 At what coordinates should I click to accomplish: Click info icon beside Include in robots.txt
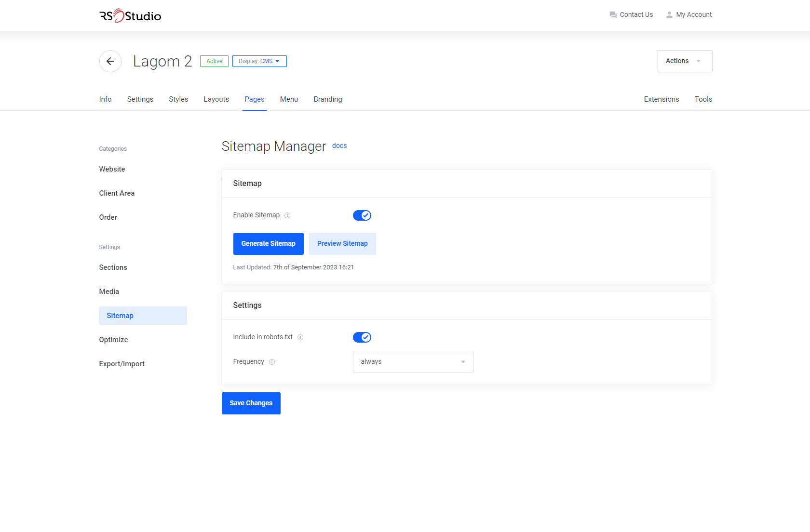coord(300,337)
